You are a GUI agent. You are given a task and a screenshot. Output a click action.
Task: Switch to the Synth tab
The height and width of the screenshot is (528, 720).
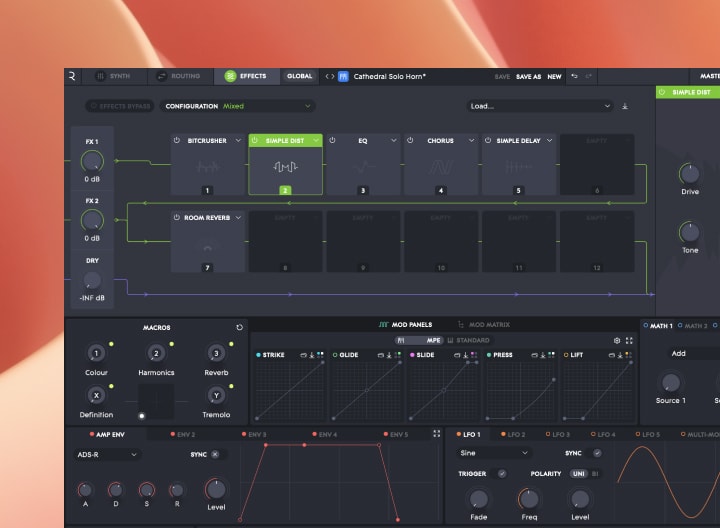[x=114, y=76]
